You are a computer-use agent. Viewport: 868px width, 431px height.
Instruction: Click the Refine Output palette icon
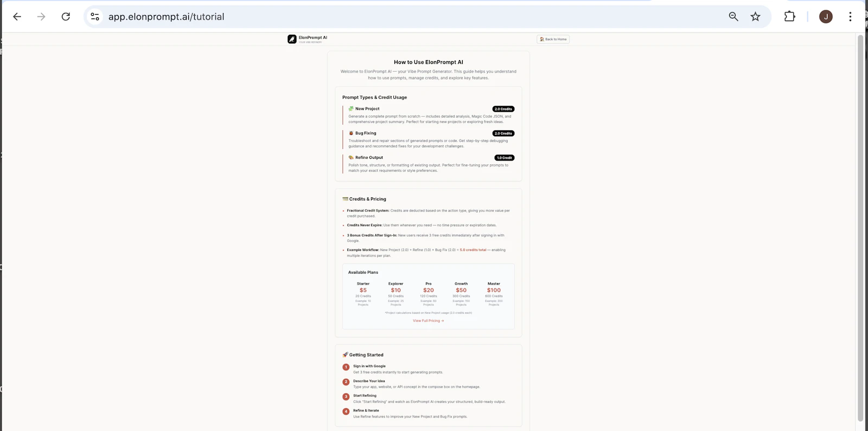(x=351, y=157)
